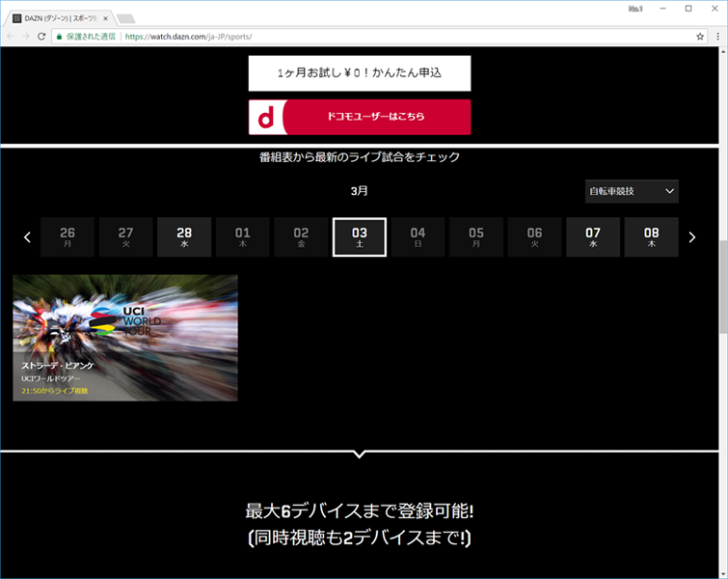Viewport: 728px width, 579px height.
Task: Select date 05 Monday
Action: [x=476, y=237]
